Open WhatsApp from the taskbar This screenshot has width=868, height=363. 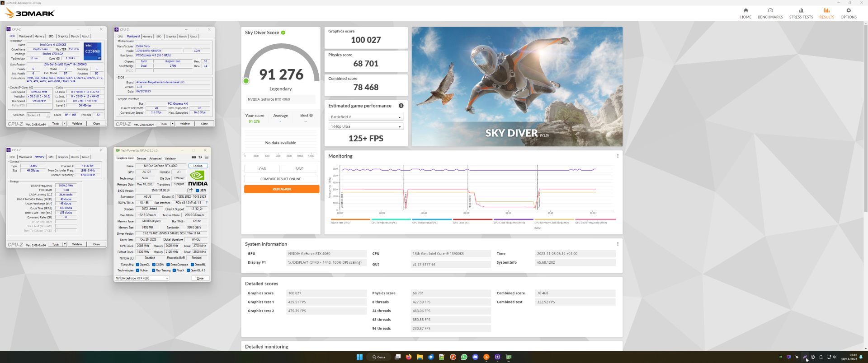tap(464, 357)
